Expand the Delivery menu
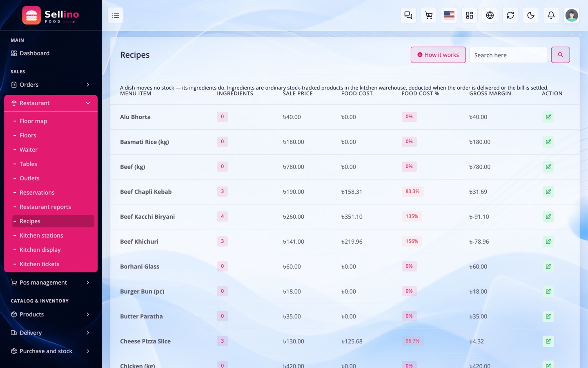The width and height of the screenshot is (588, 368). pyautogui.click(x=51, y=333)
